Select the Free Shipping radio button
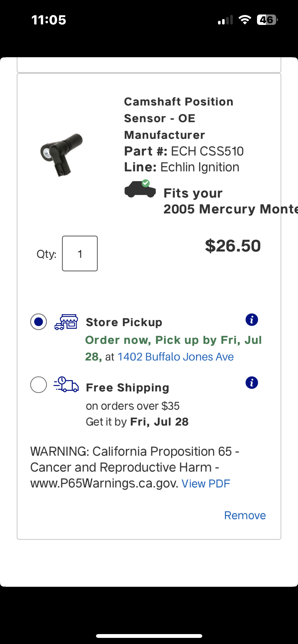 coord(38,385)
